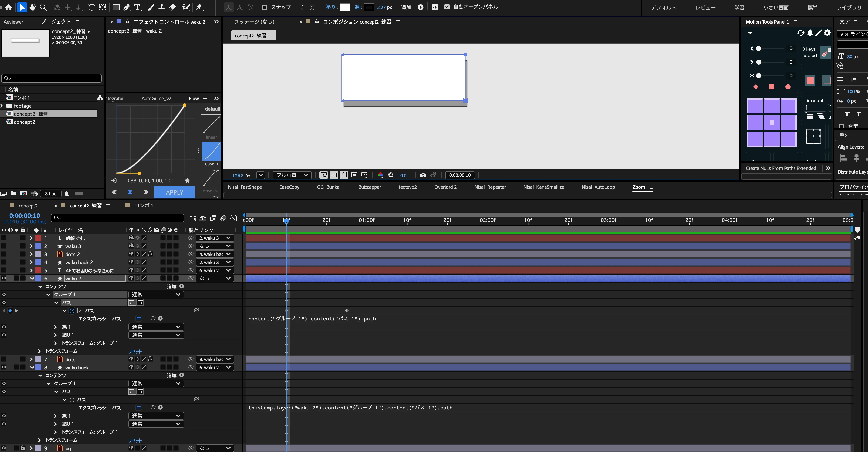Screen dimensions: 868x452
Task: Click the trash delete icon in Project panel
Action: click(67, 193)
